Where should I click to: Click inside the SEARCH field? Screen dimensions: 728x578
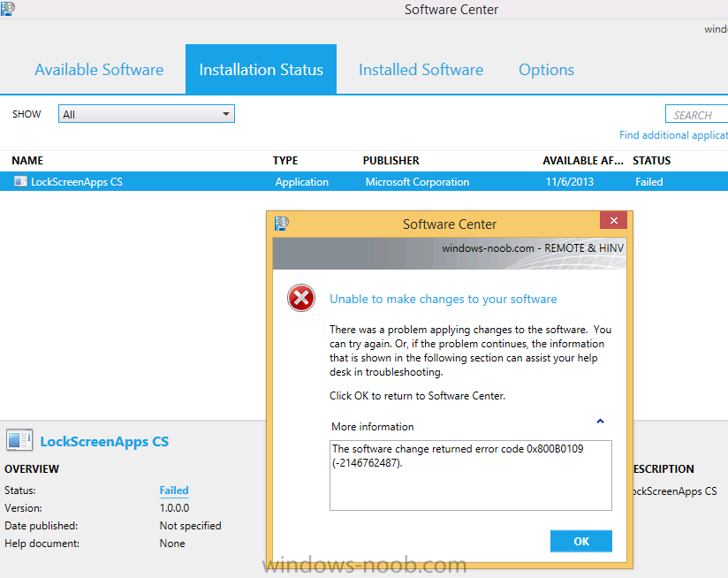pos(696,114)
